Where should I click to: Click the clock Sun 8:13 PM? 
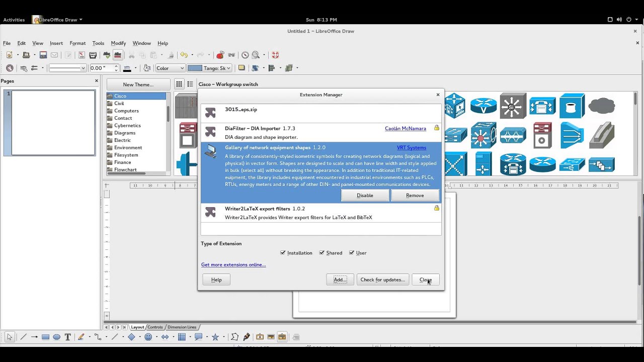click(x=321, y=20)
